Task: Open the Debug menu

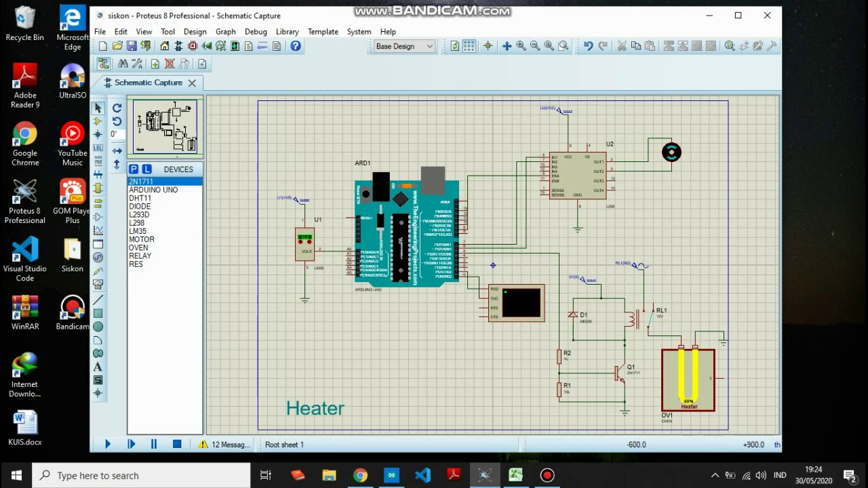Action: pos(256,31)
